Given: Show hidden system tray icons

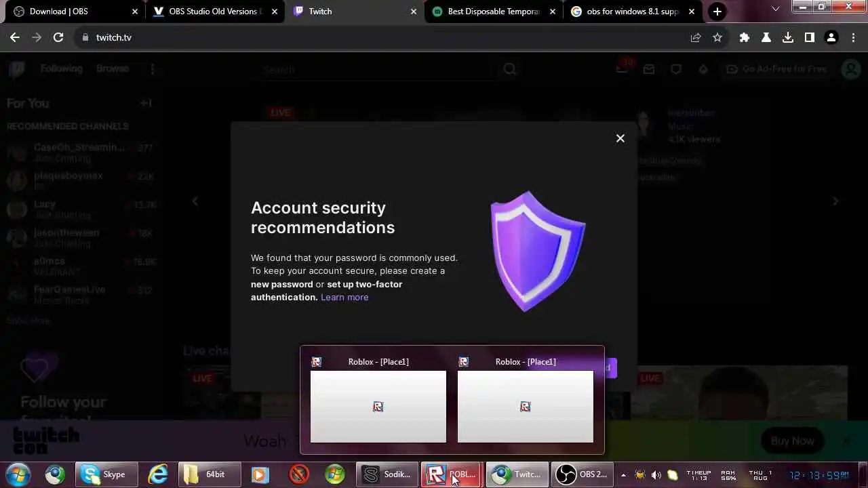Looking at the screenshot, I should [623, 475].
